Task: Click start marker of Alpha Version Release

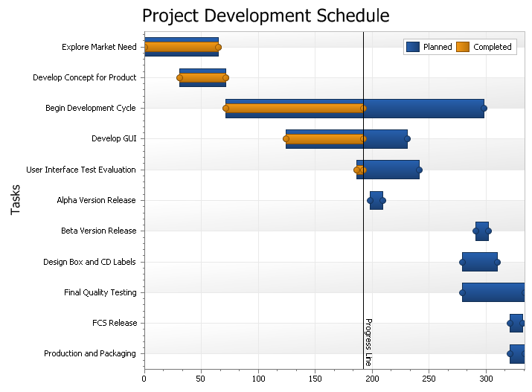Action: point(370,200)
